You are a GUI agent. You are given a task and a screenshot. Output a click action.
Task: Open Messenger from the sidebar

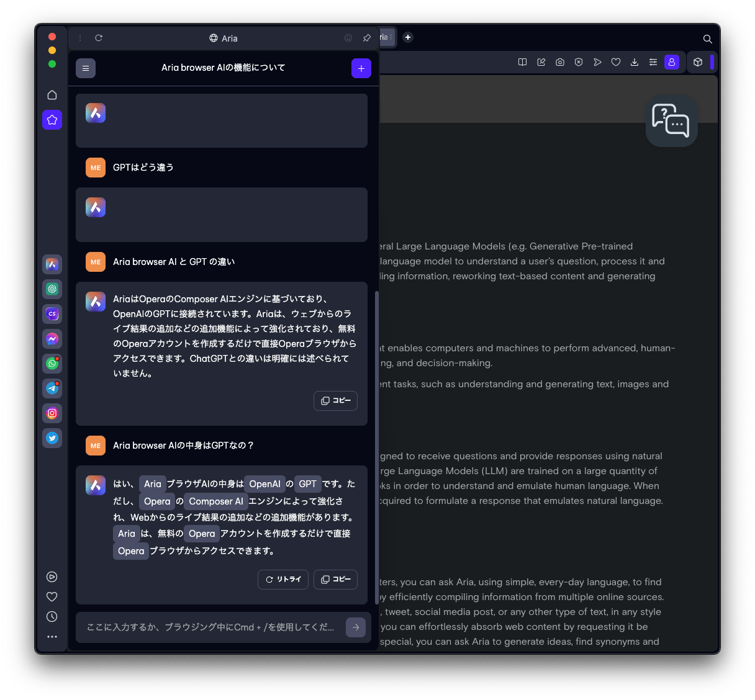[52, 339]
